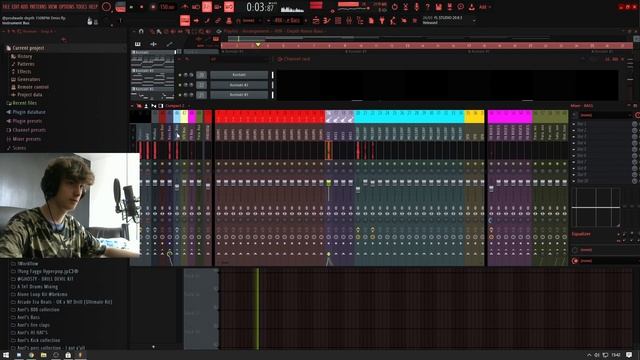Open undo history icon in top toolbar
Image resolution: width=640 pixels, height=360 pixels.
point(395,7)
